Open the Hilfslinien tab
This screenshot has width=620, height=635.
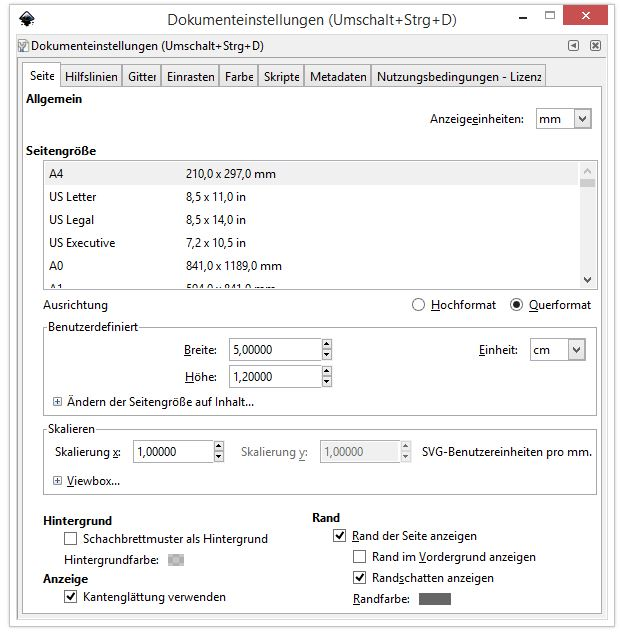(x=91, y=77)
